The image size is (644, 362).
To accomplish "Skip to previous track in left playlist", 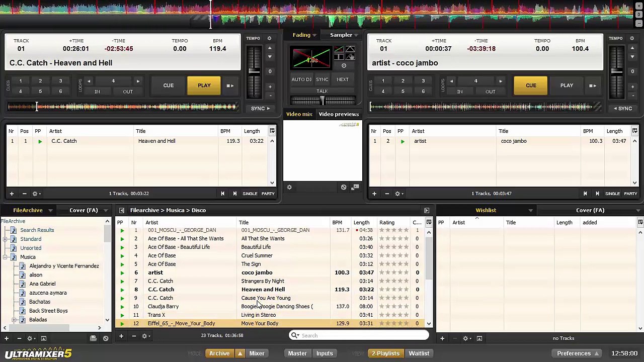I will pos(222,194).
